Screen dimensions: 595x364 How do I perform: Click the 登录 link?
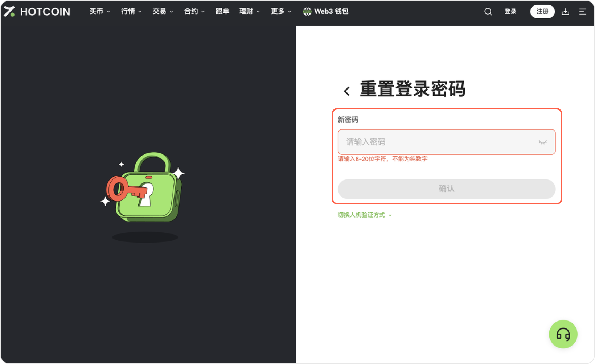click(510, 12)
